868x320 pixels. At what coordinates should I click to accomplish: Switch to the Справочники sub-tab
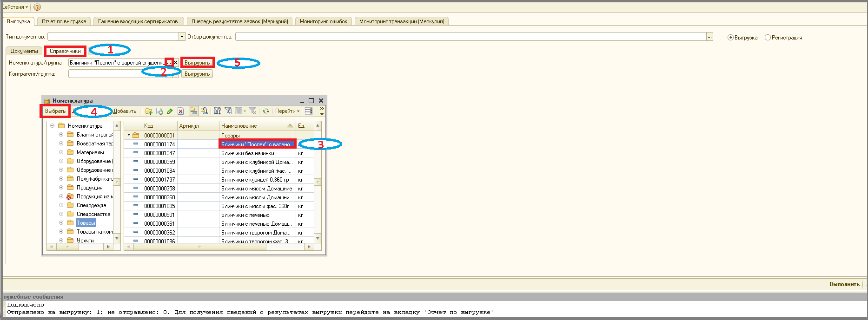(x=65, y=51)
